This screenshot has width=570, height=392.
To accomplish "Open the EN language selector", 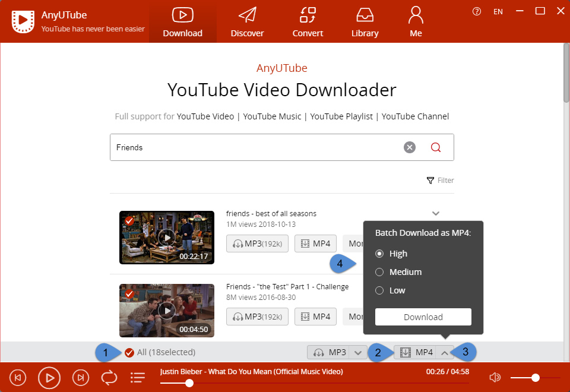I will pyautogui.click(x=498, y=12).
